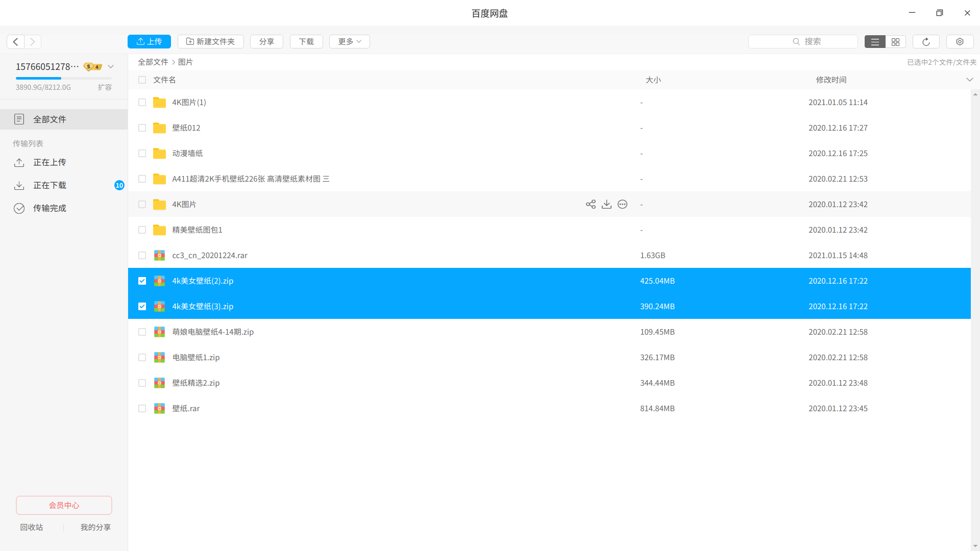This screenshot has width=980, height=551.
Task: Click the 会员中心 button
Action: pyautogui.click(x=64, y=505)
